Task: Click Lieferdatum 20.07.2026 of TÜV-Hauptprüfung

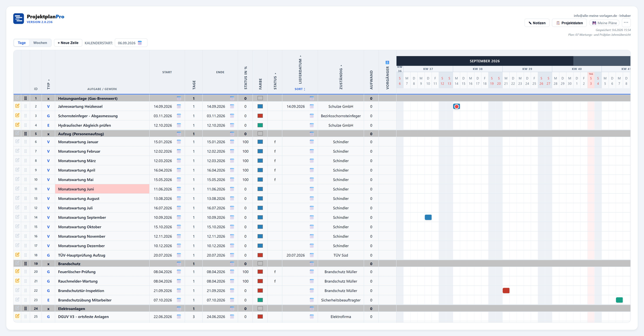Action: click(x=295, y=255)
